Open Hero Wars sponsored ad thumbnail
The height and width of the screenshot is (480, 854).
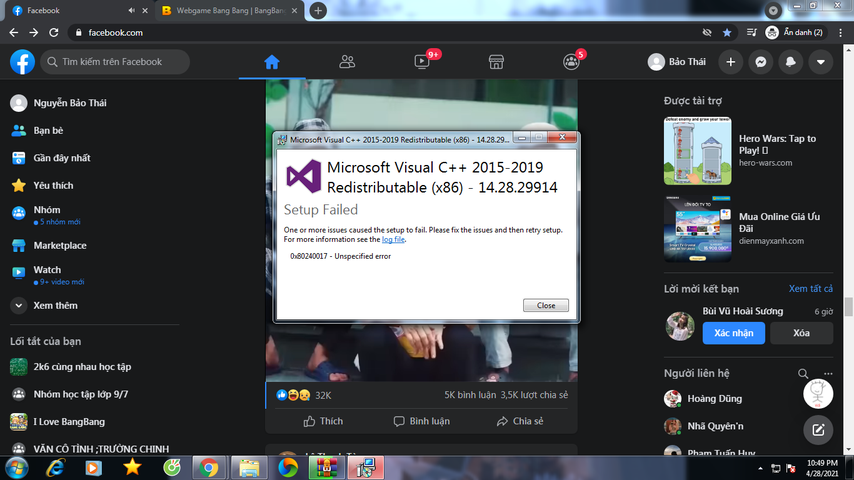tap(698, 151)
